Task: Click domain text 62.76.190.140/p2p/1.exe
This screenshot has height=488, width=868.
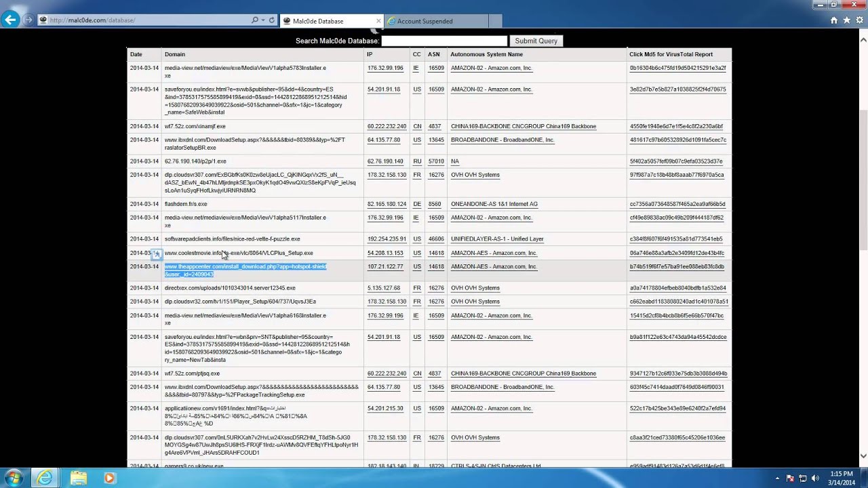Action: (x=195, y=161)
